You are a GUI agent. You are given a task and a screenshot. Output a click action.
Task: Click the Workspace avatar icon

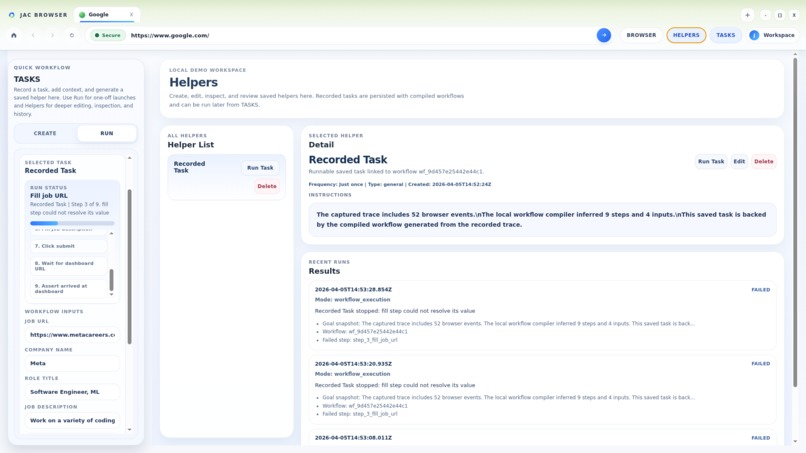pos(754,35)
